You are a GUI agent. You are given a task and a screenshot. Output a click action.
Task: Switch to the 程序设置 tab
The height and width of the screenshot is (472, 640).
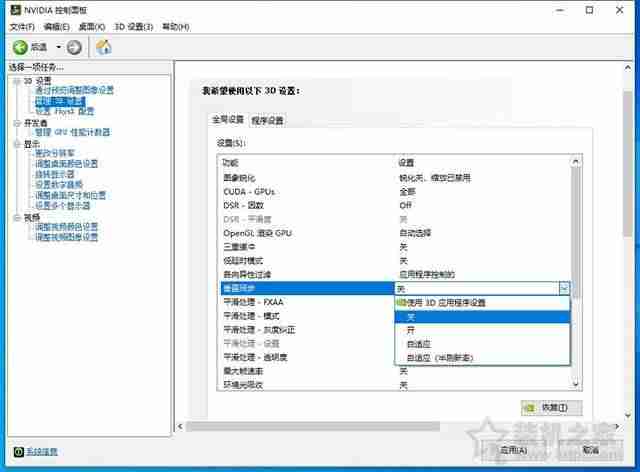click(267, 120)
